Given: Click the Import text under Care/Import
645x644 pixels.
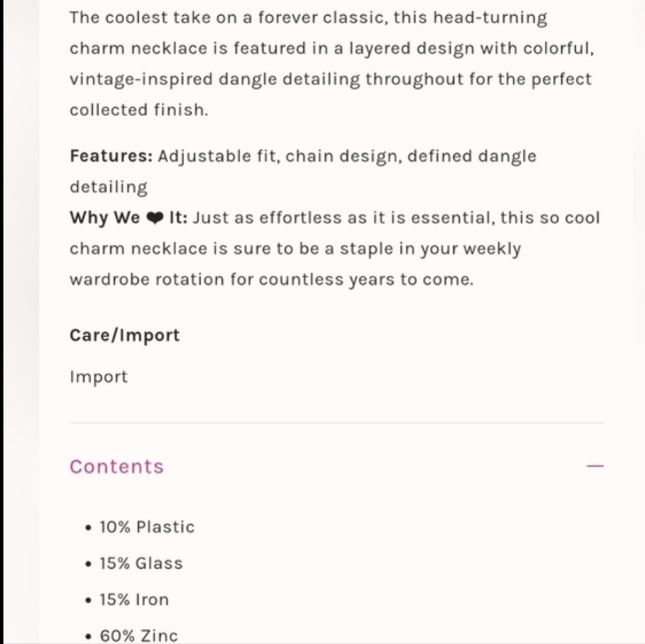Looking at the screenshot, I should click(99, 377).
